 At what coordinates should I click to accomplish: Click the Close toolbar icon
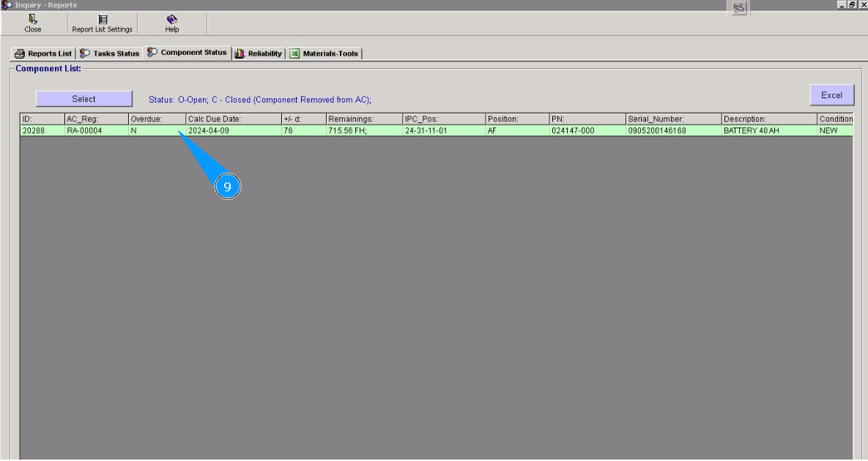click(33, 23)
